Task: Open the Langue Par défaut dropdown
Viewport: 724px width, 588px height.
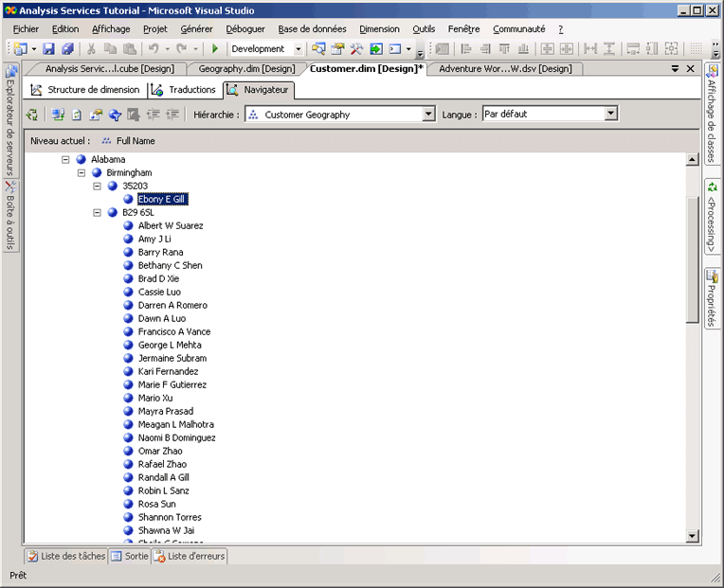Action: (x=611, y=114)
